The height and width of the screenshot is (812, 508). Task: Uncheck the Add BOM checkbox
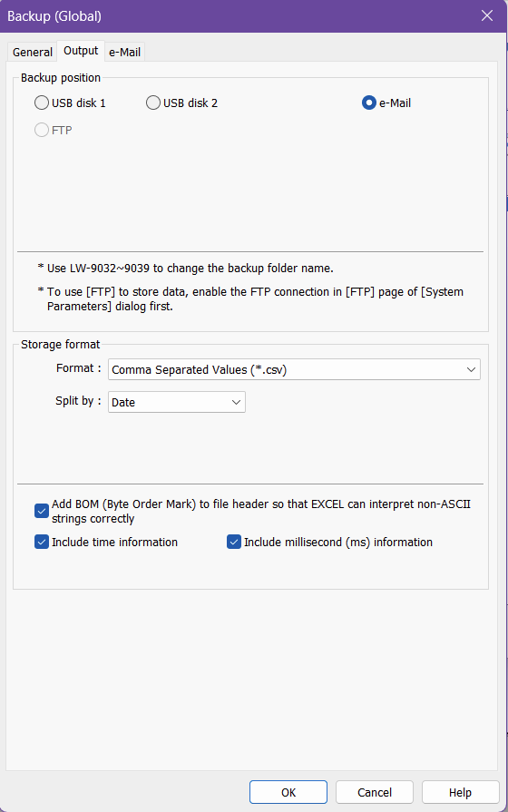[x=42, y=511]
